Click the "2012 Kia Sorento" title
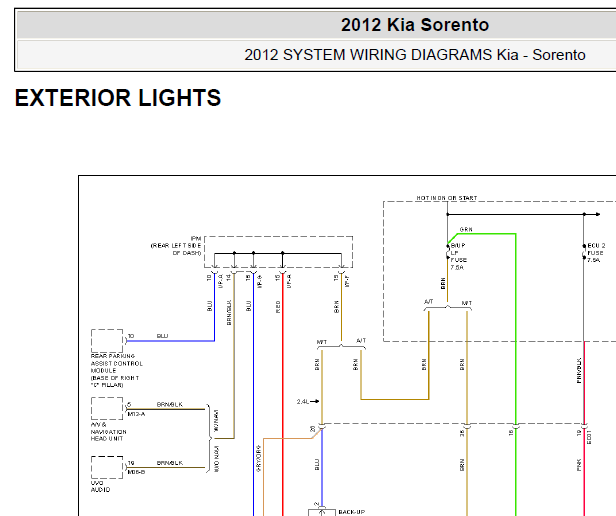 (x=415, y=25)
